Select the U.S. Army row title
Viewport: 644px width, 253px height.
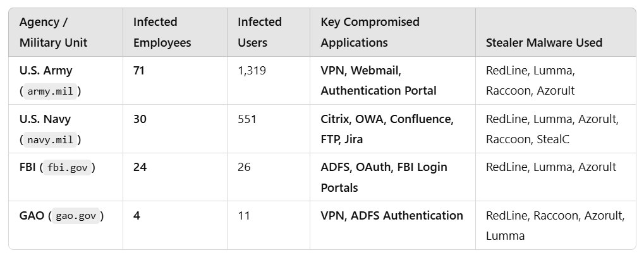[46, 71]
